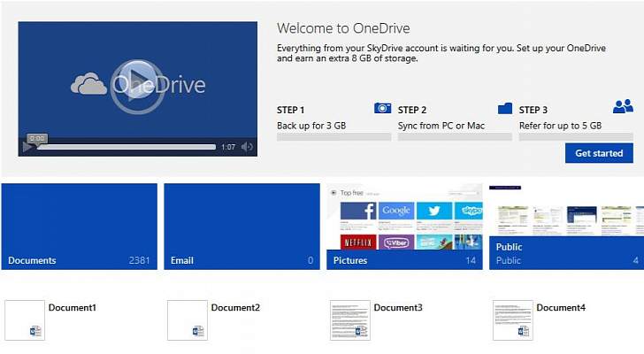
Task: Click the camera icon next to Step 1
Action: [x=382, y=108]
